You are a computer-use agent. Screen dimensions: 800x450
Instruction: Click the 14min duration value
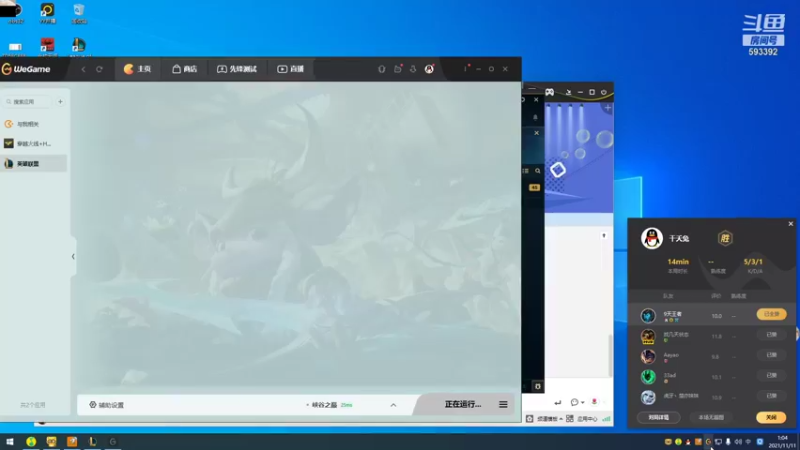678,262
